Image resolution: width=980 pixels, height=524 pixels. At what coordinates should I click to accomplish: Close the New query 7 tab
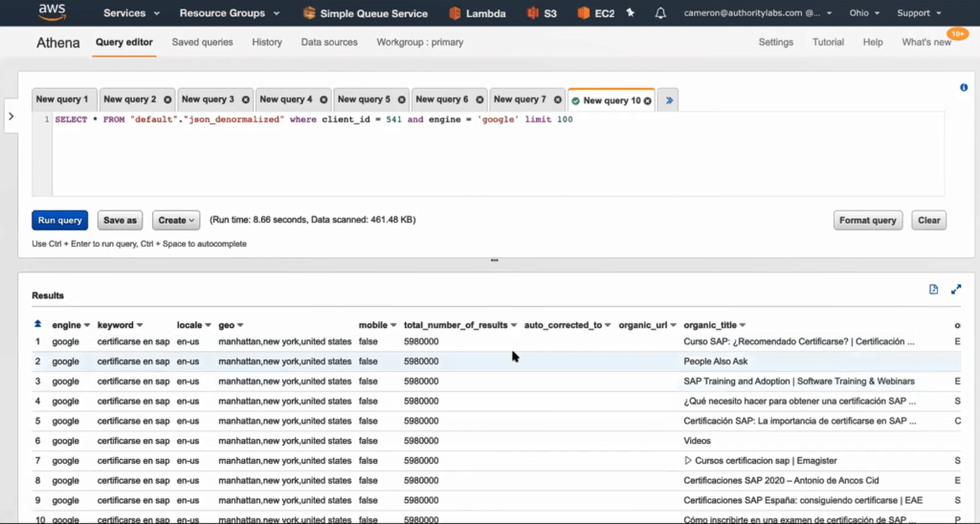tap(558, 99)
